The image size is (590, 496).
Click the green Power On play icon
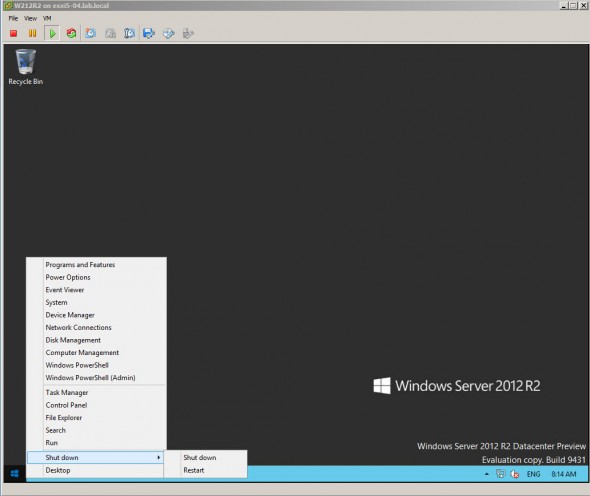pyautogui.click(x=52, y=33)
